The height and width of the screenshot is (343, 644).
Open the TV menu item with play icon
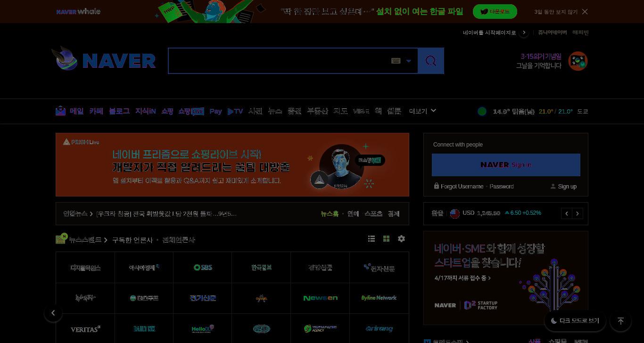pos(235,111)
